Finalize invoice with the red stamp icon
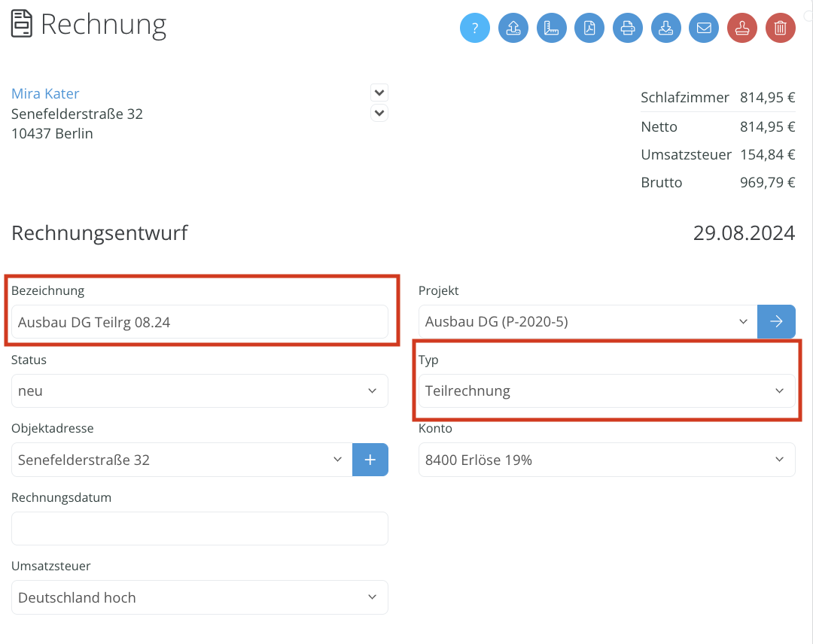The width and height of the screenshot is (813, 644). [x=742, y=28]
